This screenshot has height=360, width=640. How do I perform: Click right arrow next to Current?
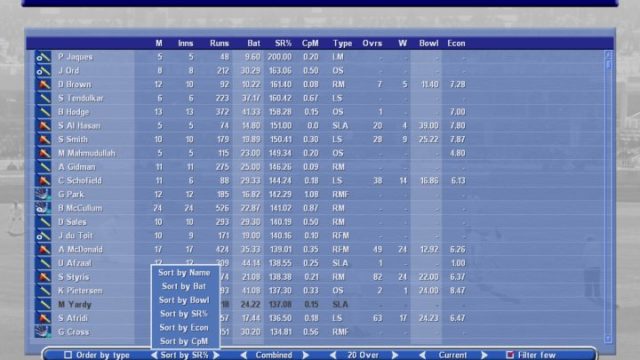point(484,355)
